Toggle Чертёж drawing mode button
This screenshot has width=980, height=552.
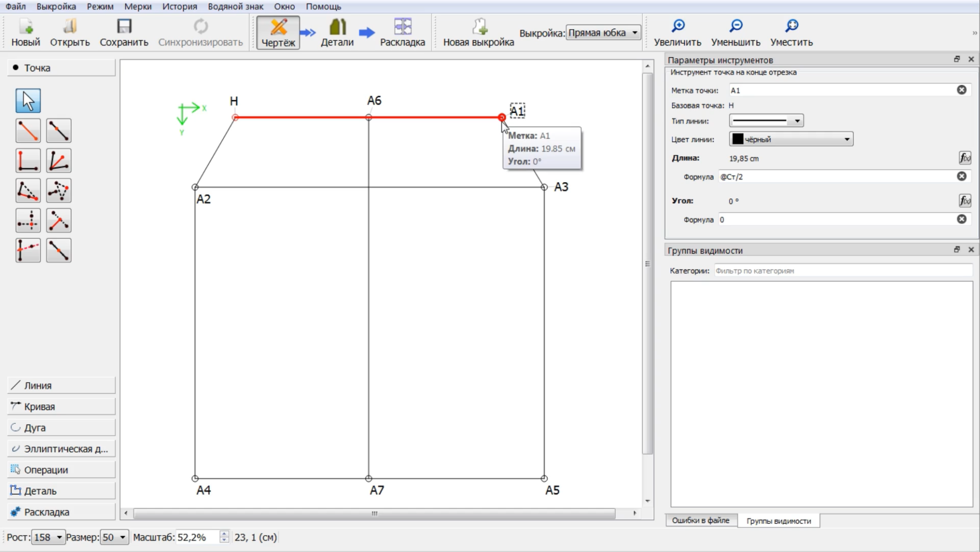pyautogui.click(x=278, y=32)
